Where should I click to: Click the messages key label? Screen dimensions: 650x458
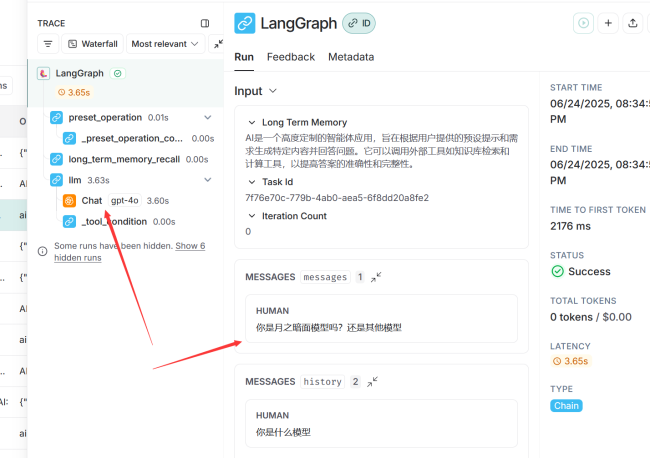[325, 277]
